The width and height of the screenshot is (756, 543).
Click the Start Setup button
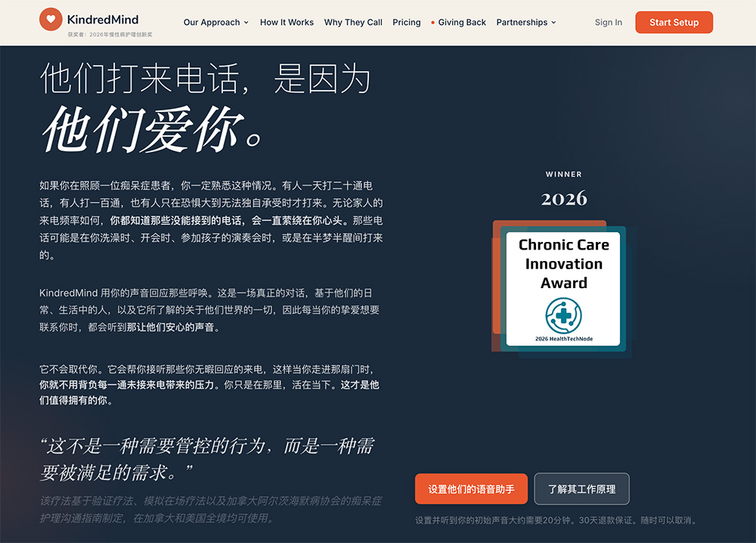(674, 22)
